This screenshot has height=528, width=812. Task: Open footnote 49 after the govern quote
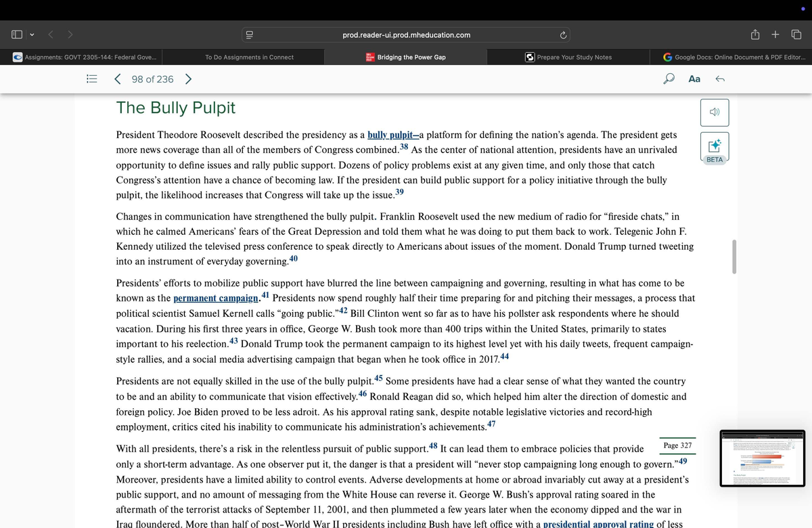pos(682,461)
